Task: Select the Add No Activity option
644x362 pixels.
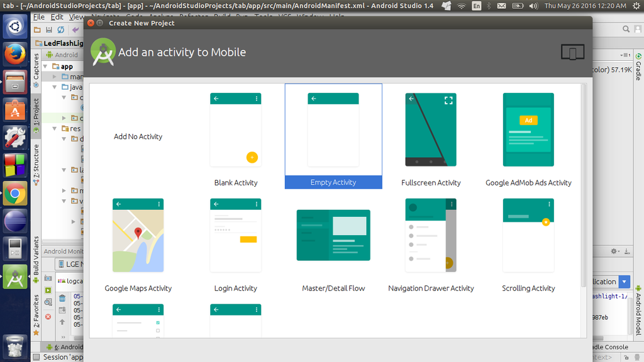Action: tap(138, 136)
